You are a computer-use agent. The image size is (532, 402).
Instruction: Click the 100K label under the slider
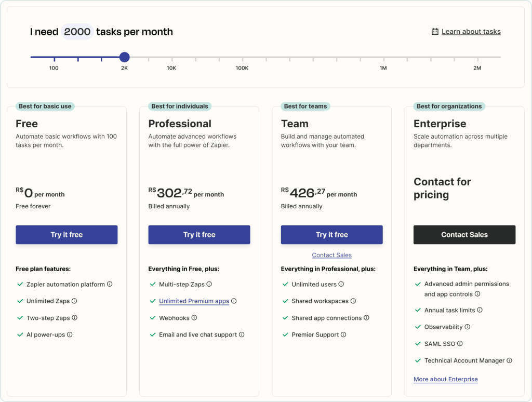click(242, 68)
